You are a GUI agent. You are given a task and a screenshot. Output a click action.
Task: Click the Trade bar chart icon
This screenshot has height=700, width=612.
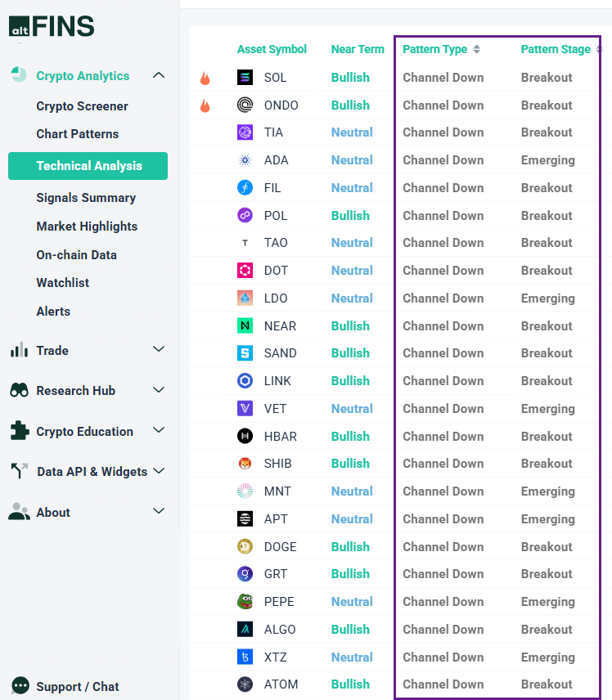pyautogui.click(x=19, y=350)
